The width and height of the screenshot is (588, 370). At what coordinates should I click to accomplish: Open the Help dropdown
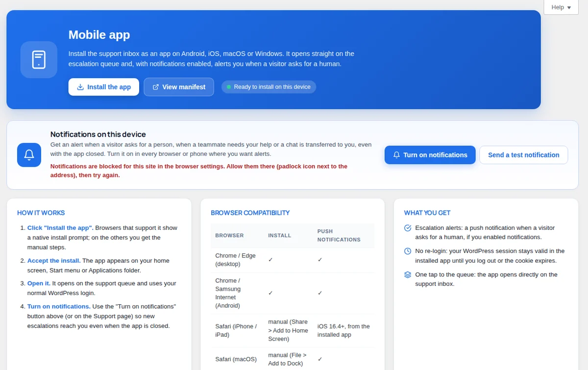[x=561, y=7]
